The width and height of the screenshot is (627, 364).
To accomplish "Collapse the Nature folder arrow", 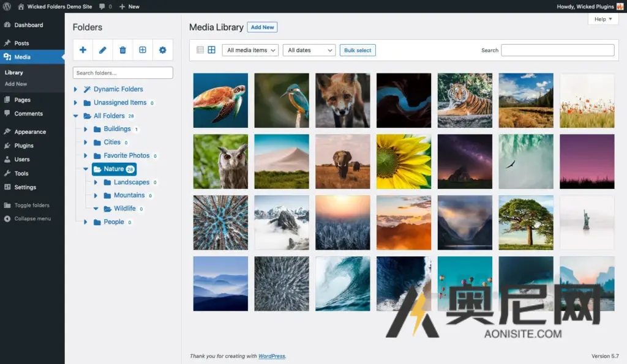I will click(x=86, y=169).
